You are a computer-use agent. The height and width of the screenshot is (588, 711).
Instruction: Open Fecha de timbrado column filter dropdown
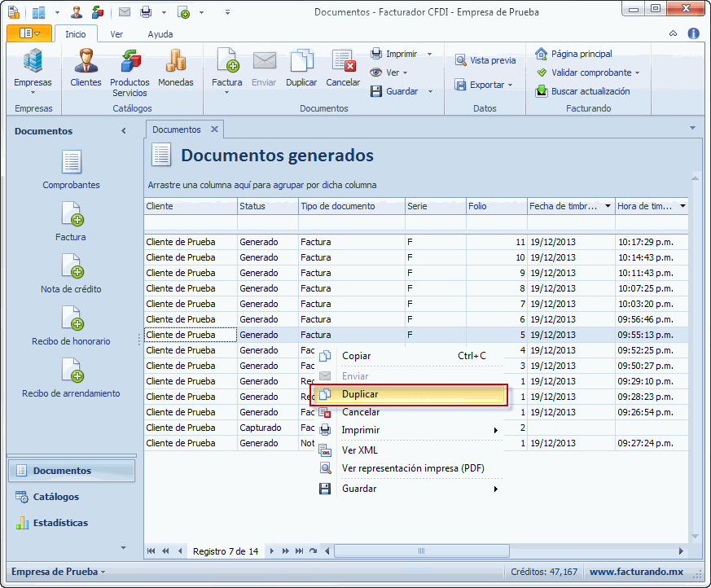(x=608, y=206)
